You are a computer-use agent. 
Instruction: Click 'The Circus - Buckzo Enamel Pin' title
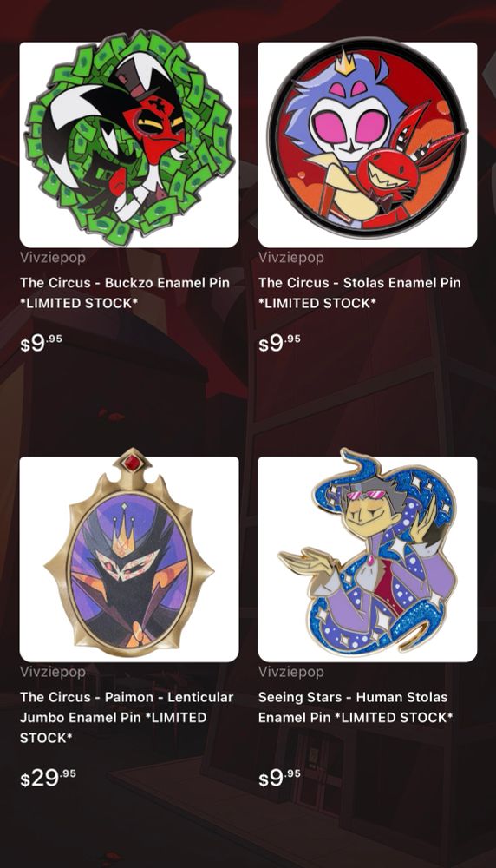coord(124,282)
